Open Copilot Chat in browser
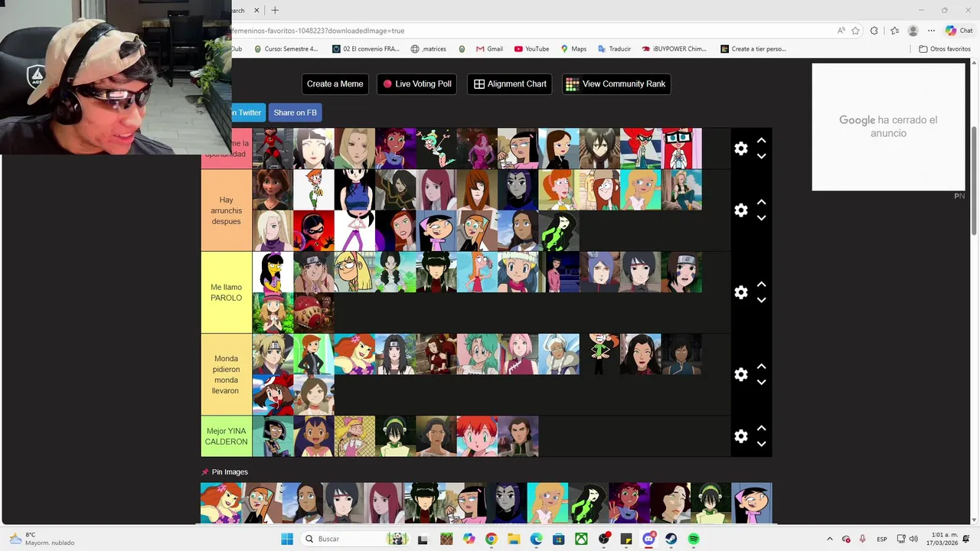Viewport: 980px width, 551px height. [959, 31]
